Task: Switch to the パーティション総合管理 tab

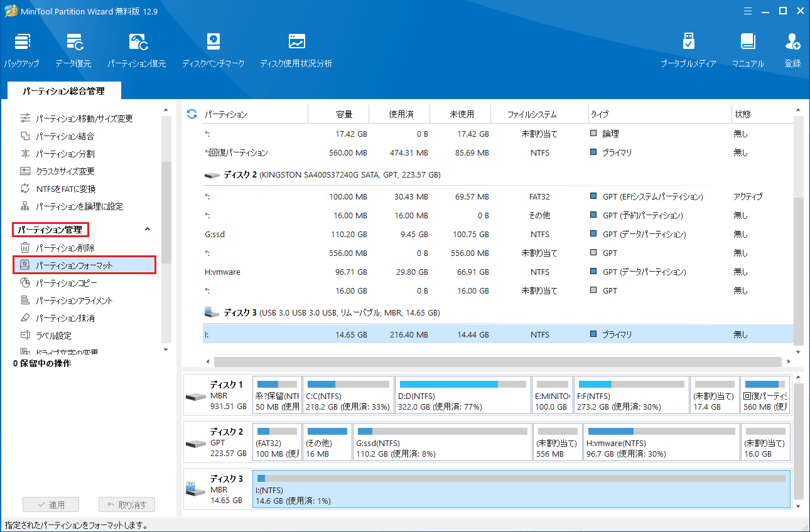Action: 65,90
